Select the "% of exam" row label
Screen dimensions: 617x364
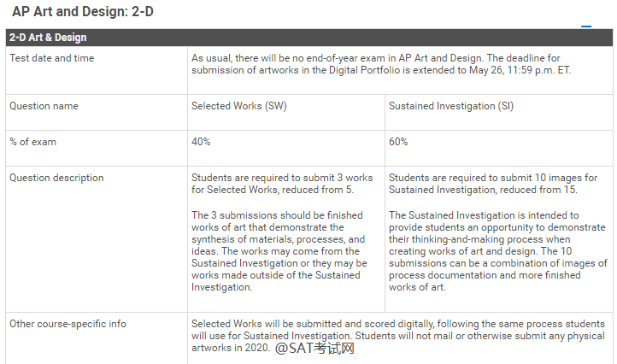click(33, 142)
